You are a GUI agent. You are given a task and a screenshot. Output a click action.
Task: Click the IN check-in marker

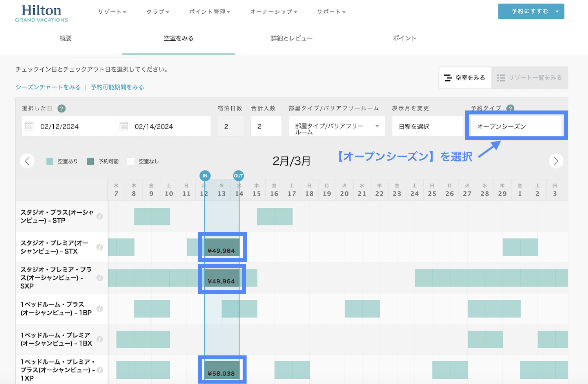click(x=205, y=176)
